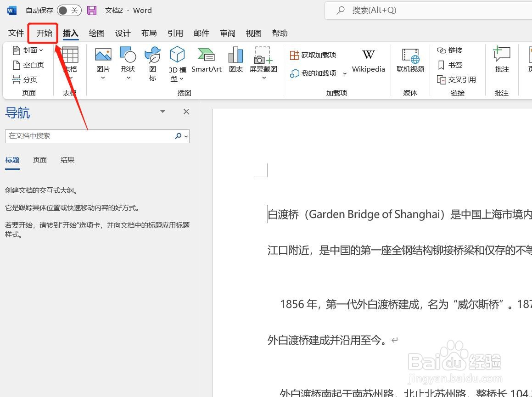This screenshot has width=532, height=397.
Task: Click the 形状 (Shapes) icon
Action: click(128, 55)
